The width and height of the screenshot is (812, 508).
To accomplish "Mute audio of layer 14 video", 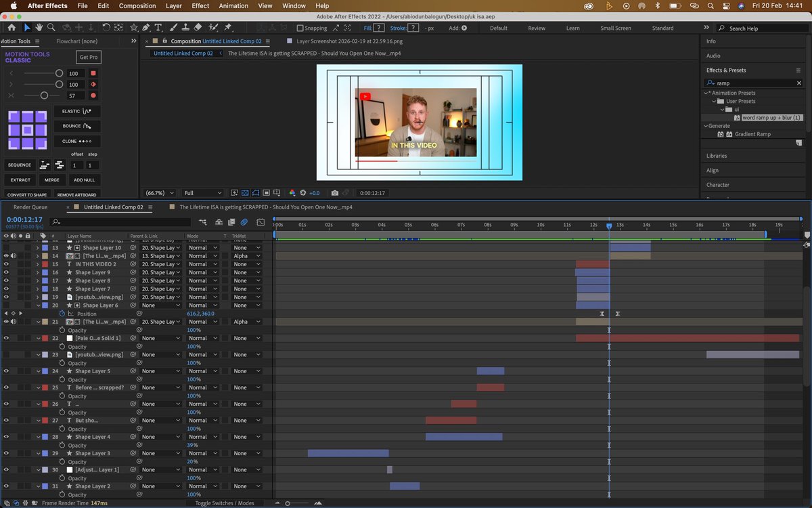I will tap(13, 256).
